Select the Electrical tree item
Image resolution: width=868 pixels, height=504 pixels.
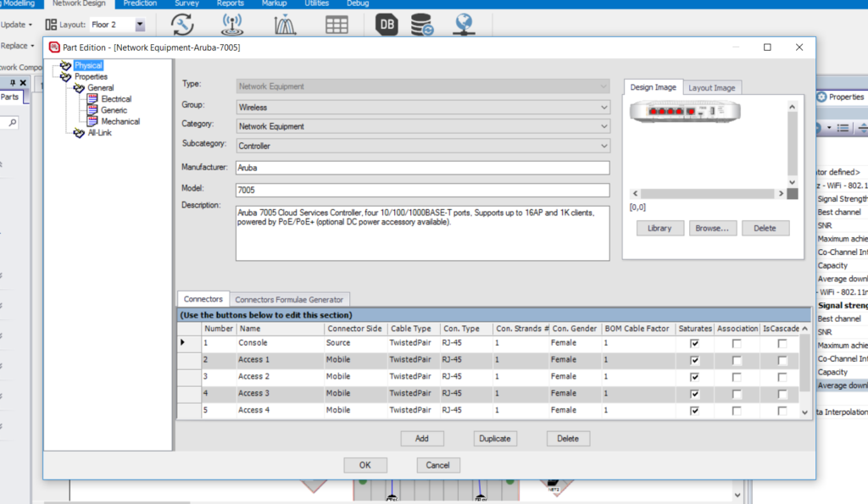pyautogui.click(x=116, y=98)
